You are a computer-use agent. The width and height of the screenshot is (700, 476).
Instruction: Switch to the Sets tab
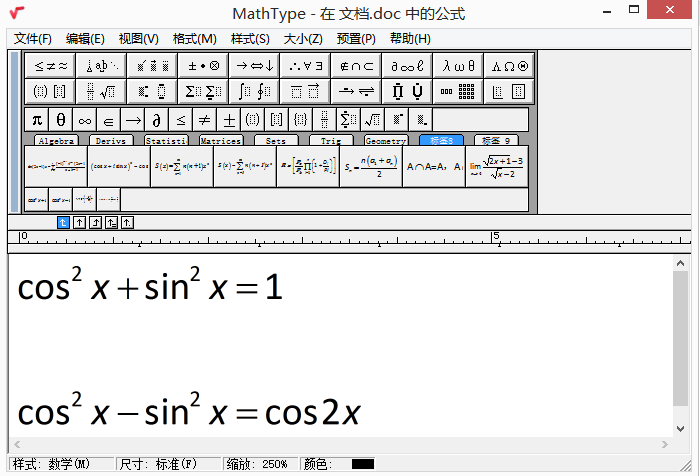click(276, 141)
